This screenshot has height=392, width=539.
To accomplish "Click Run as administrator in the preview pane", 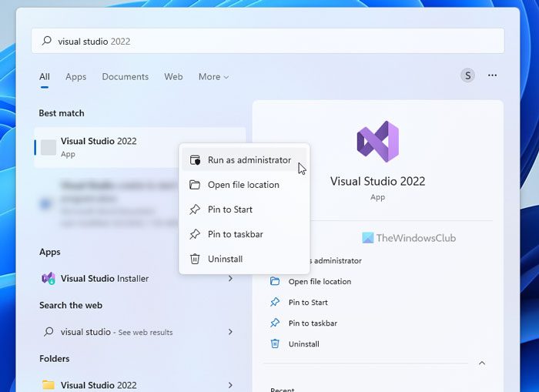I will [x=336, y=260].
